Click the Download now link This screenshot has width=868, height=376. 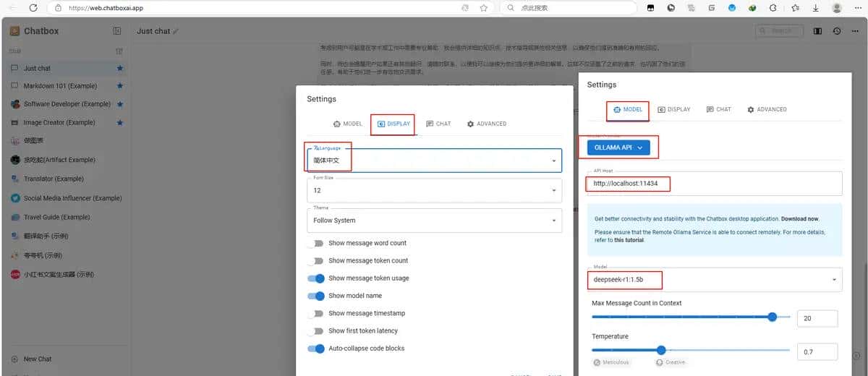(x=799, y=218)
